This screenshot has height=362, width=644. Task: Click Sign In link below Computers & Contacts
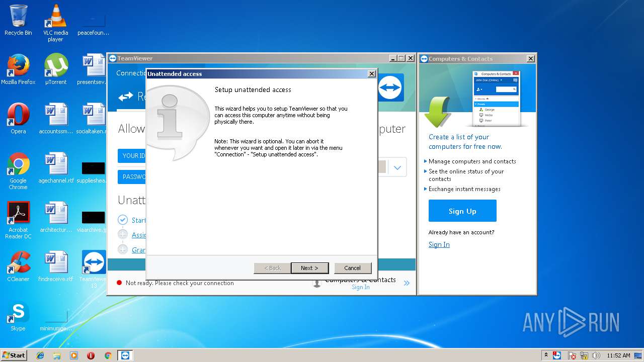[x=360, y=287]
